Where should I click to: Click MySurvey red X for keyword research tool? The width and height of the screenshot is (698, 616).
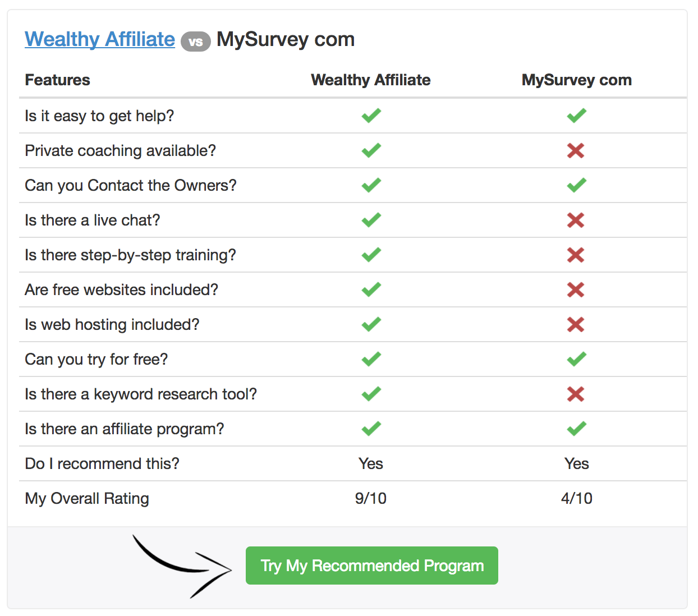point(576,394)
